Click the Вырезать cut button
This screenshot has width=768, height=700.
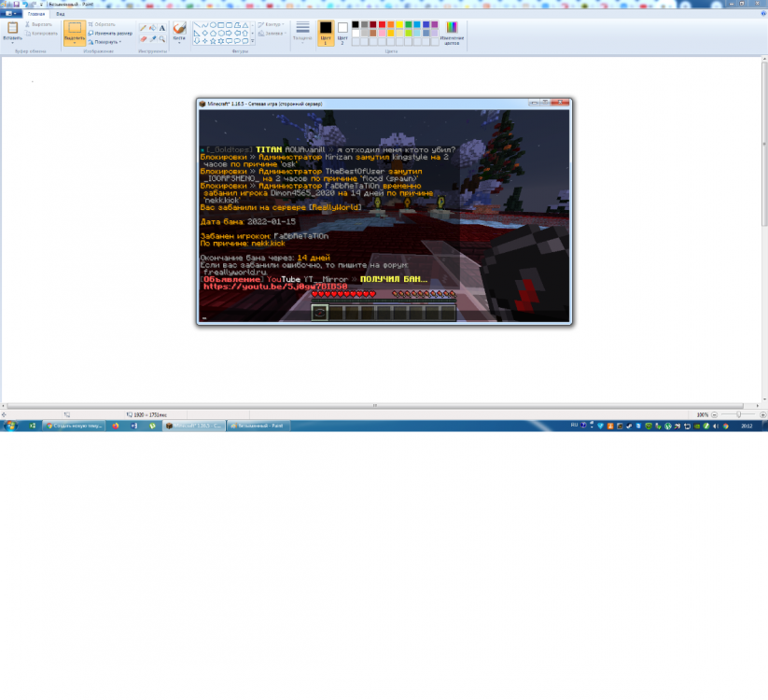[38, 24]
